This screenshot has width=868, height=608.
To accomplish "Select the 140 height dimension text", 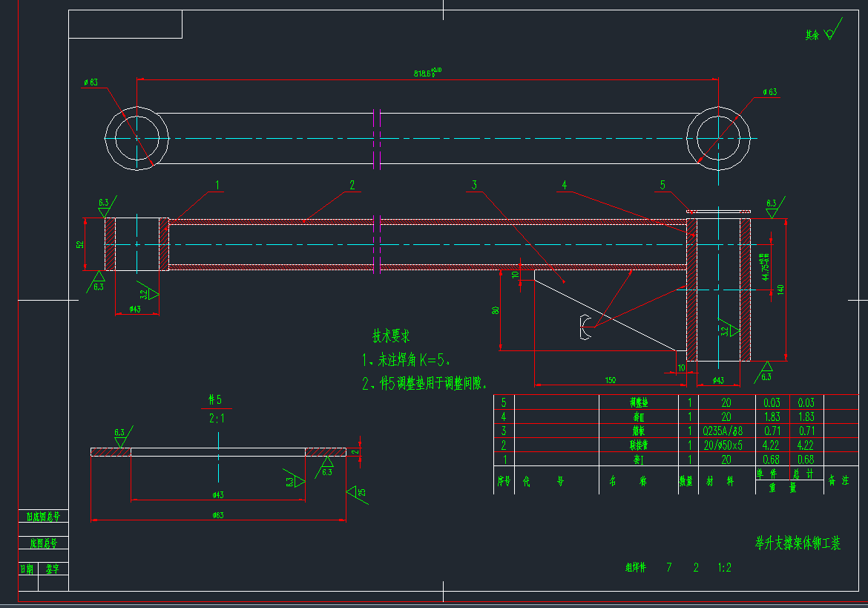I will tap(780, 289).
